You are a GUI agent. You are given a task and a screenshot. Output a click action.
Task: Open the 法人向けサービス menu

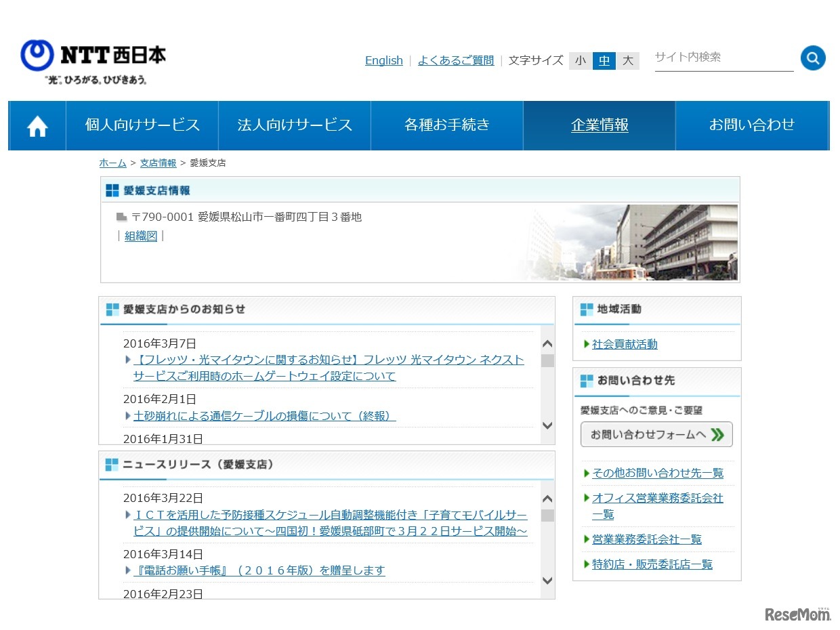pos(295,125)
